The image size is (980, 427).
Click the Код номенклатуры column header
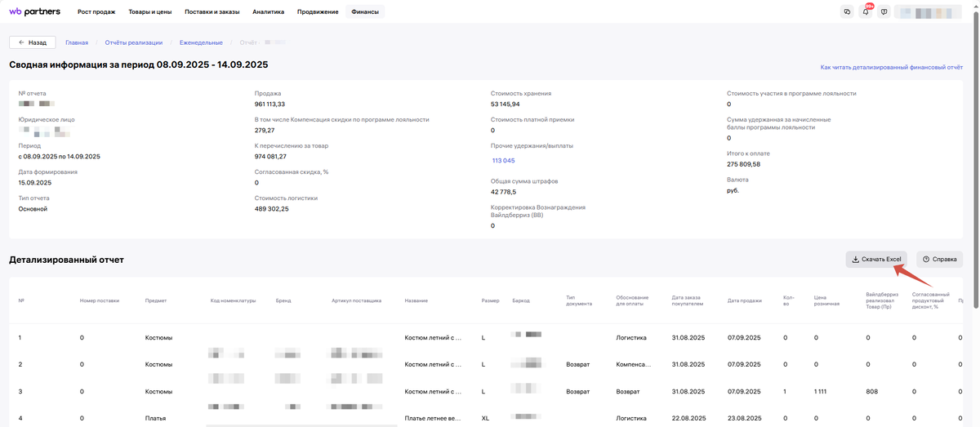(x=233, y=301)
